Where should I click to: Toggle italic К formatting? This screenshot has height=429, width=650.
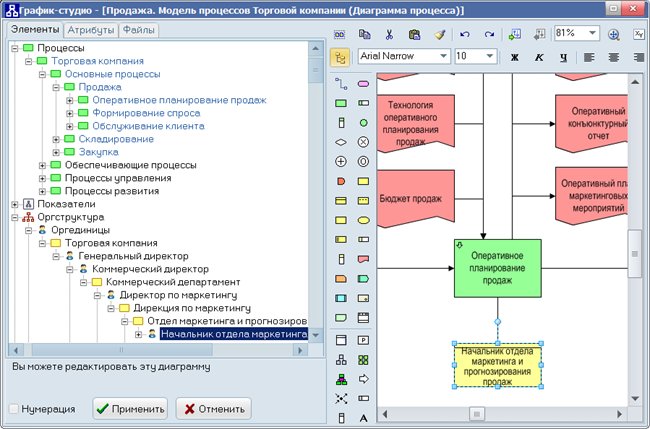point(539,57)
